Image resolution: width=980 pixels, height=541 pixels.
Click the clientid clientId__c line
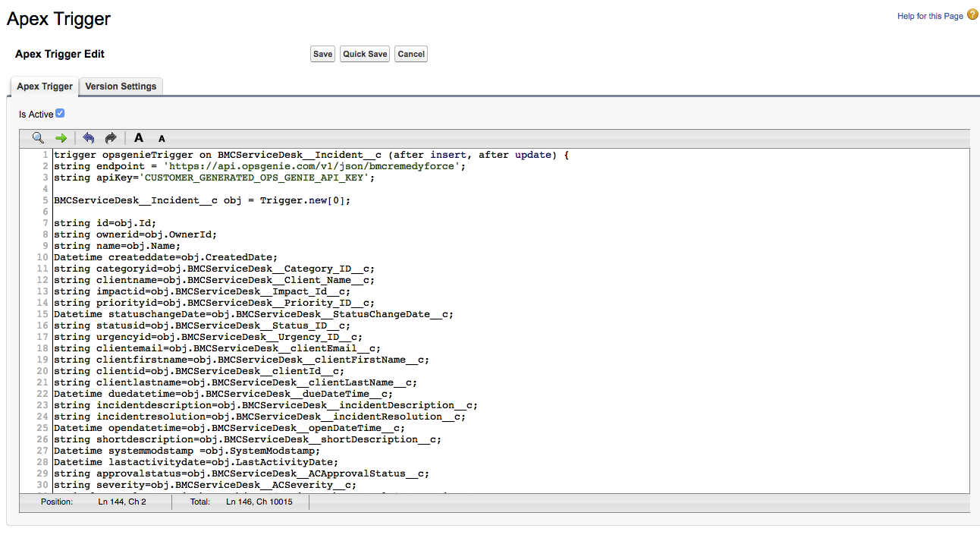click(199, 371)
